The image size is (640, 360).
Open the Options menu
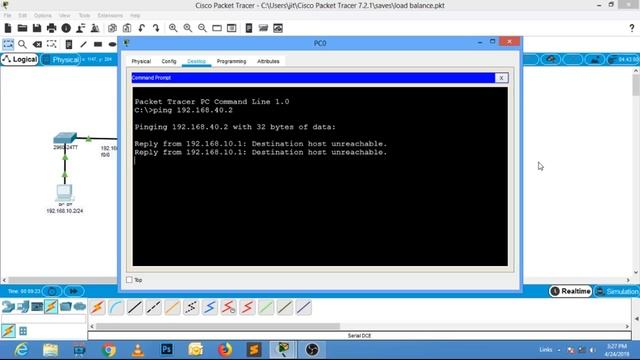coord(42,16)
